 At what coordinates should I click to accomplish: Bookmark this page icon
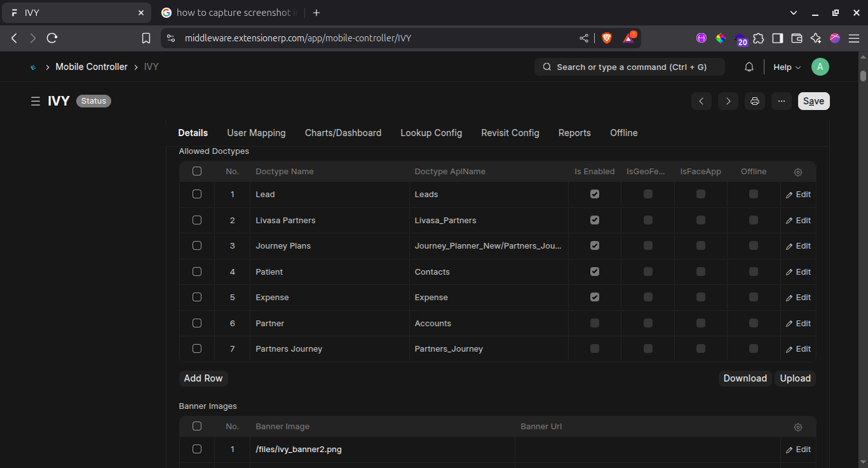[146, 38]
